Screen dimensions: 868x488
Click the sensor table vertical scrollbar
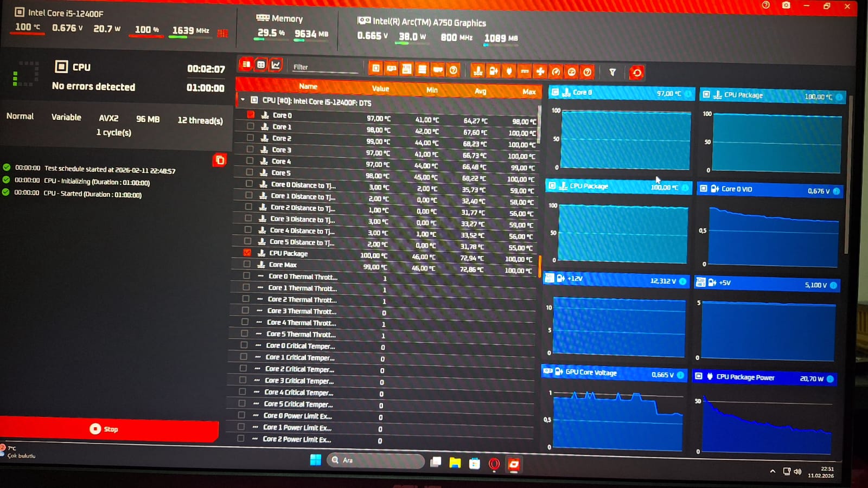point(539,125)
